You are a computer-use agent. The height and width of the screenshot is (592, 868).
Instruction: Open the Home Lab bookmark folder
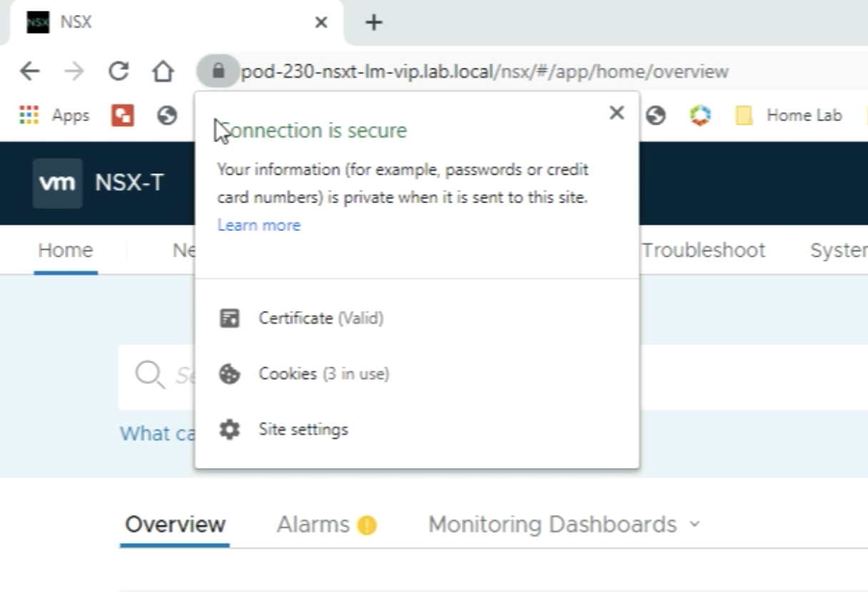pyautogui.click(x=789, y=116)
